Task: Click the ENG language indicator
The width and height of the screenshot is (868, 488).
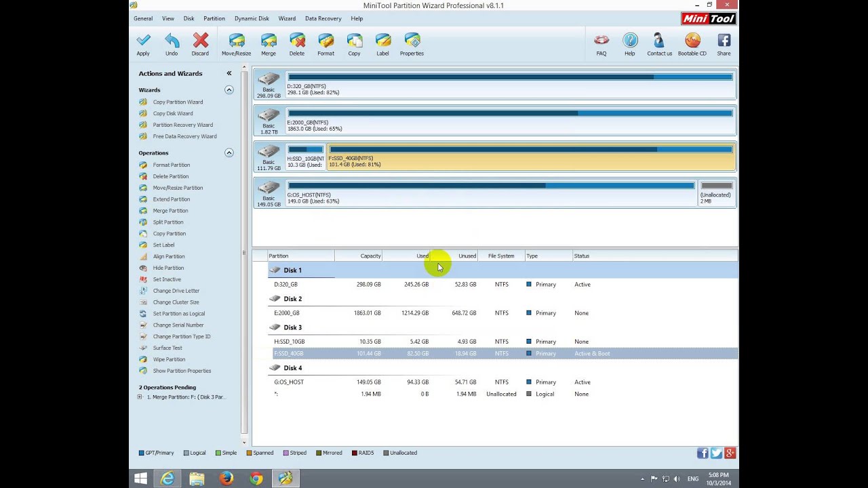Action: tap(693, 479)
